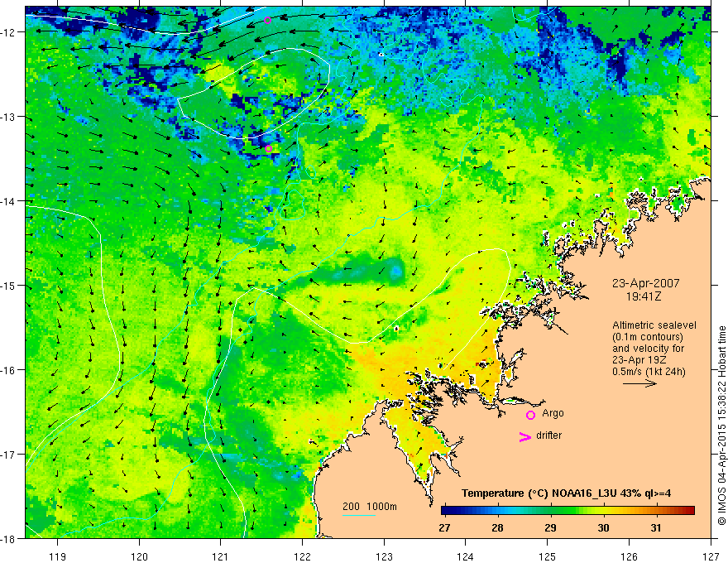Viewport: 728px width, 563px height.
Task: Click the magenta drifter arrowhead in legend
Action: coord(524,437)
